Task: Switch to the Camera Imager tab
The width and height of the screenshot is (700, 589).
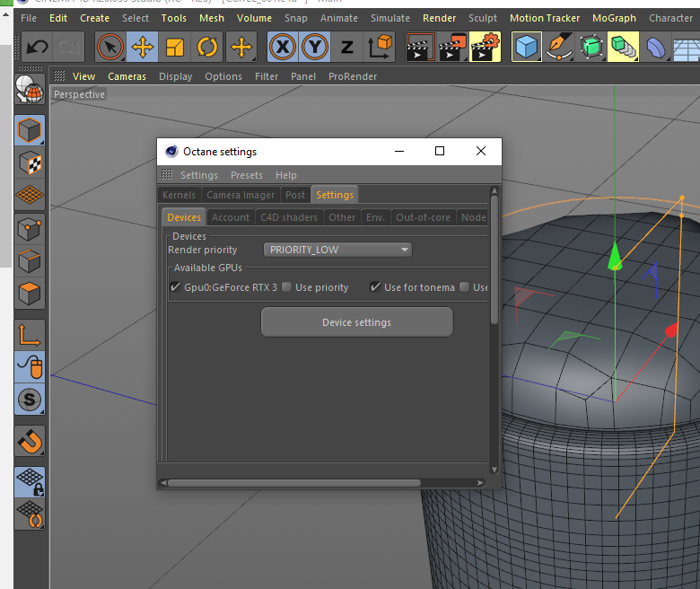Action: pyautogui.click(x=241, y=195)
